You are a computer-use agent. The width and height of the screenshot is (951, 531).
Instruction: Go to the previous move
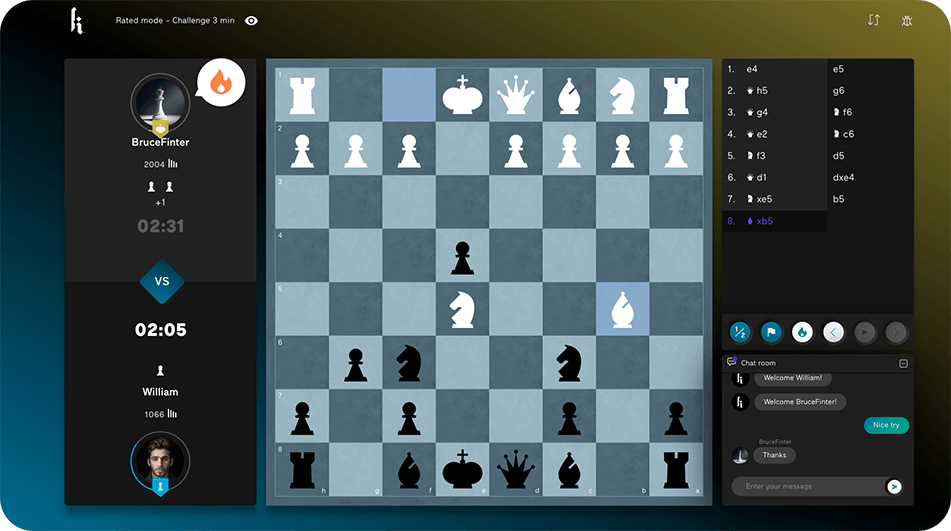834,332
